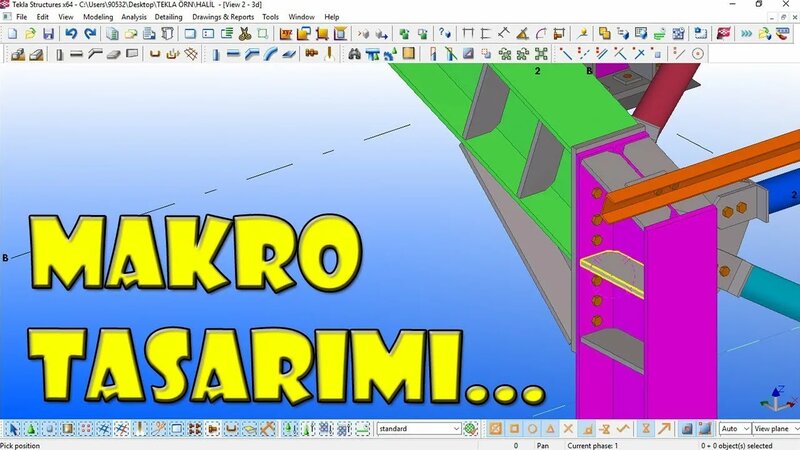Toggle the select views switch
This screenshot has height=450, width=800.
176,429
